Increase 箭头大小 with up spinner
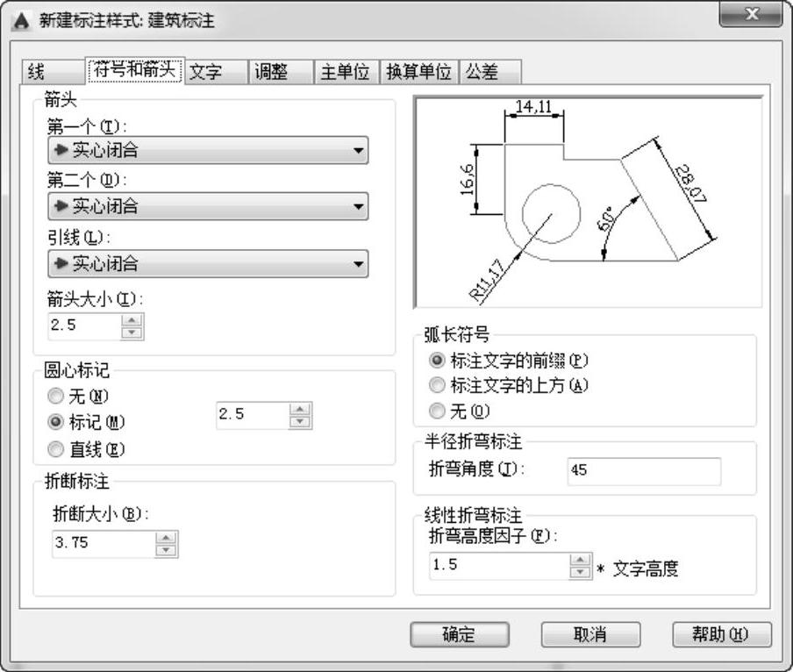Viewport: 793px width, 672px height. tap(132, 320)
